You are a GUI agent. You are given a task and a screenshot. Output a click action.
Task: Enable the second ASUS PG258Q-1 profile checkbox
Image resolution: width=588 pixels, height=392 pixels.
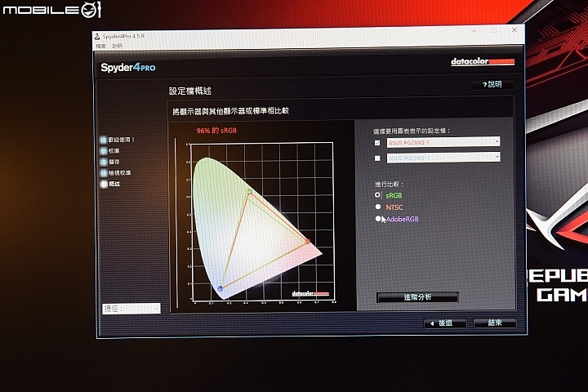(377, 158)
